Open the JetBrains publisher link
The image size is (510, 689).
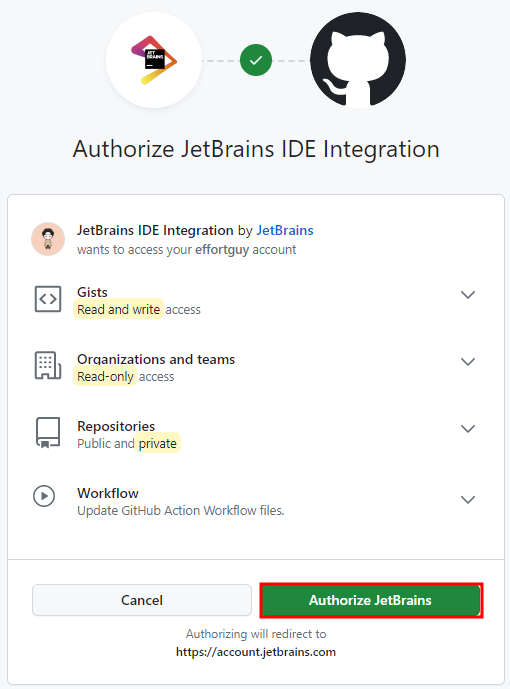click(x=285, y=230)
